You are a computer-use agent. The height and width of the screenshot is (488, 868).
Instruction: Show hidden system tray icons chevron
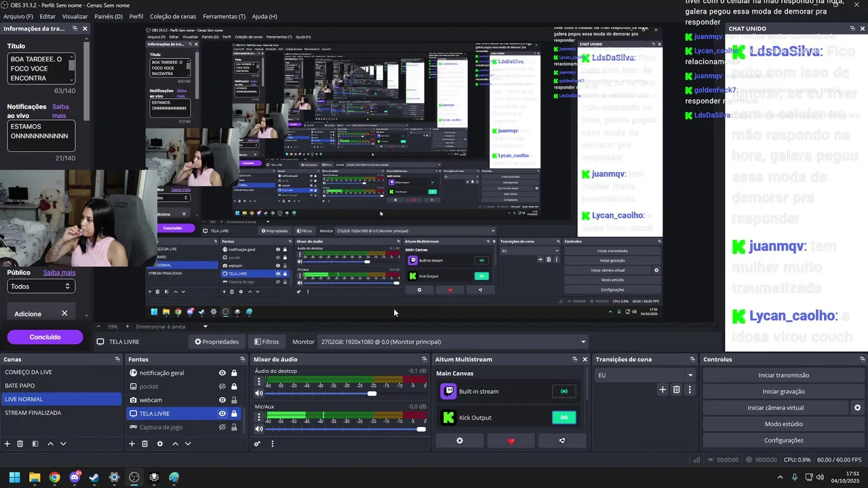[x=780, y=477]
